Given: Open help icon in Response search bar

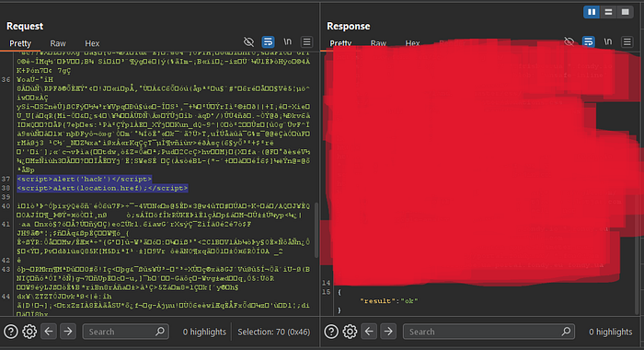Looking at the screenshot, I should pos(331,332).
